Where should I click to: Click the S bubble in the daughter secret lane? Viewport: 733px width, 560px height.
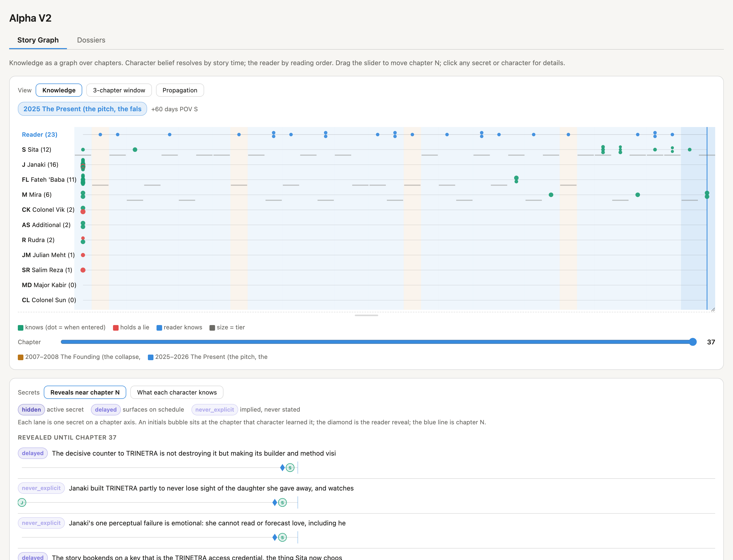[x=282, y=503]
